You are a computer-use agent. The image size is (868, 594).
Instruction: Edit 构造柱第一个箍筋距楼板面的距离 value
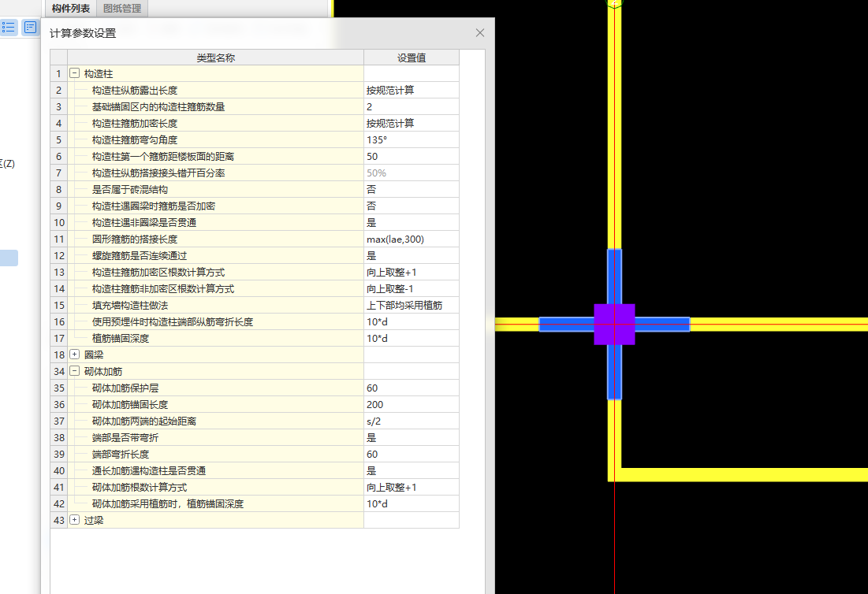(x=412, y=157)
